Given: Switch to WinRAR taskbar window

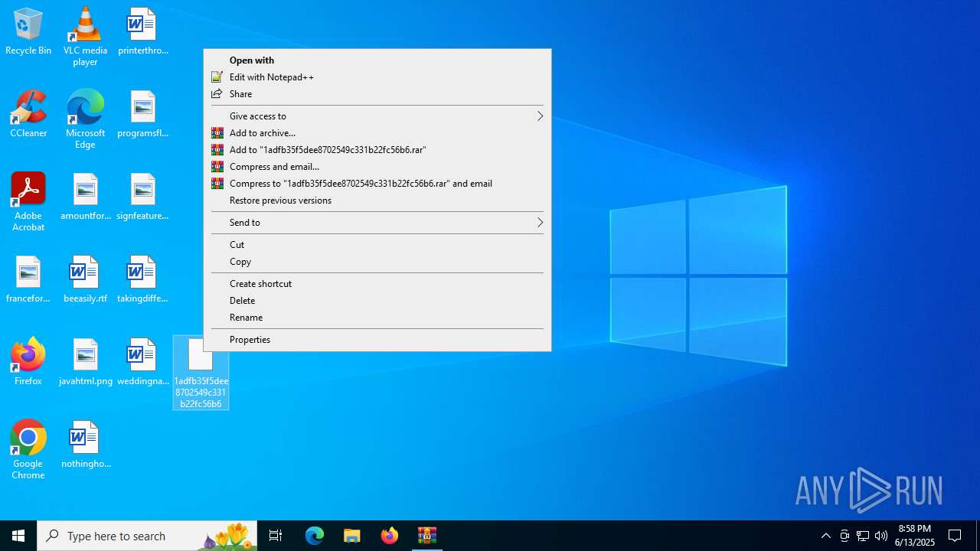Looking at the screenshot, I should point(427,536).
